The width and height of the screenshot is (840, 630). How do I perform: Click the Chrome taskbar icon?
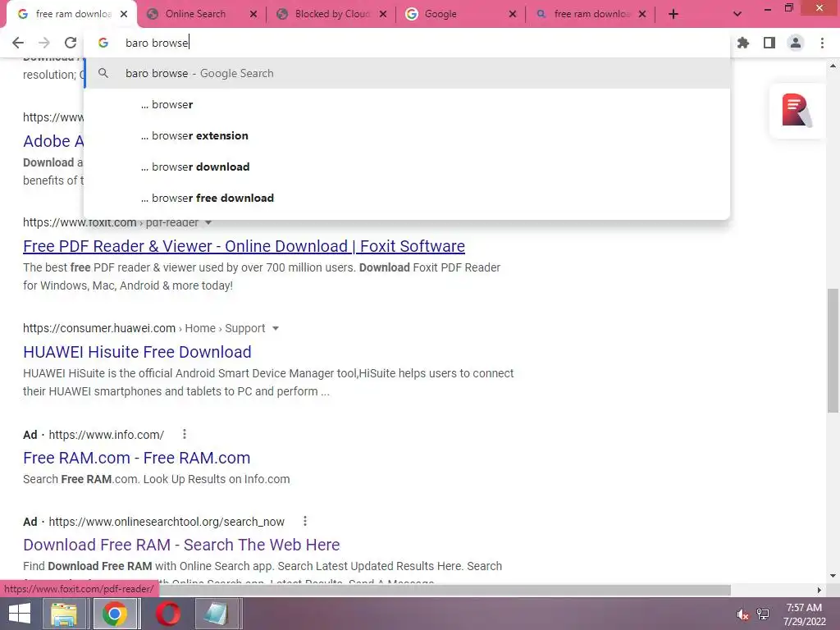115,614
